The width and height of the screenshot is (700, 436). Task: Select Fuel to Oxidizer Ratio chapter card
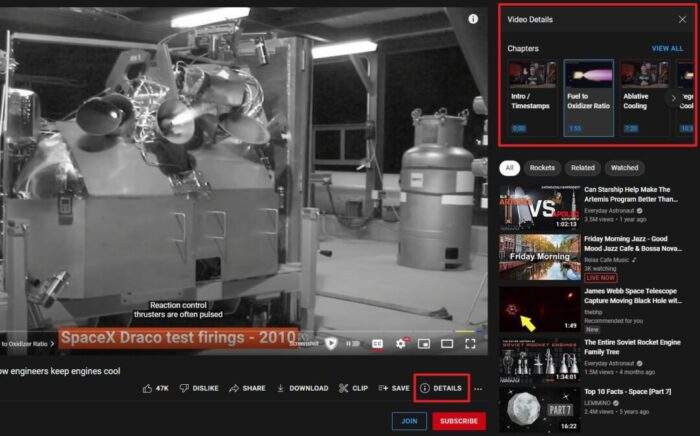pos(588,98)
